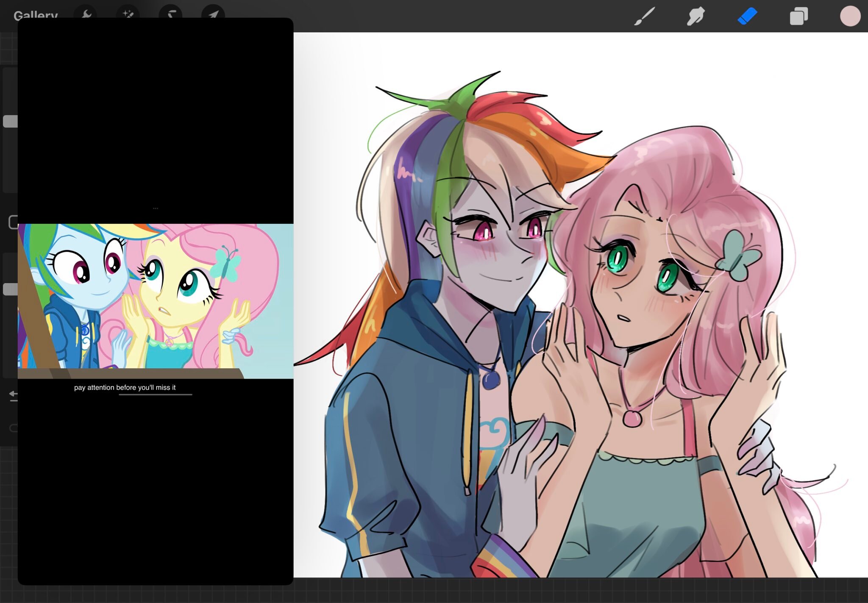Open the Layers panel
Screen dimensions: 868x603
tap(798, 16)
